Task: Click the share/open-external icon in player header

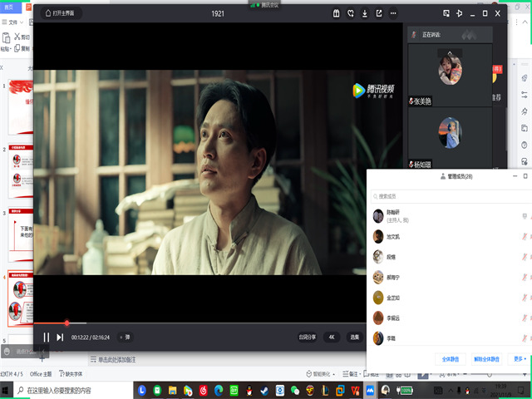Action: (x=379, y=13)
